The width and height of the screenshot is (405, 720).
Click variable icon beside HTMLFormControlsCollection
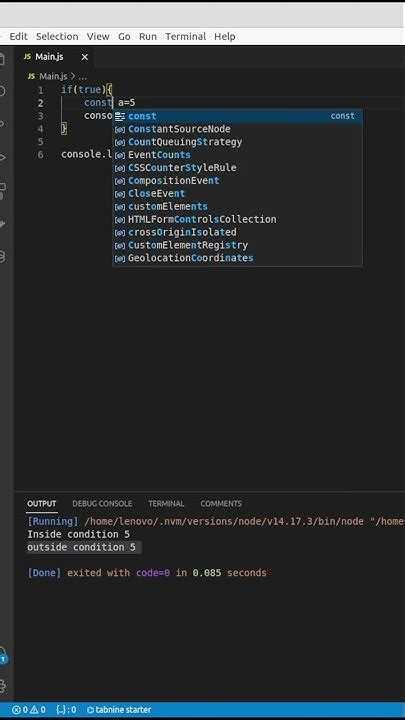[x=120, y=219]
